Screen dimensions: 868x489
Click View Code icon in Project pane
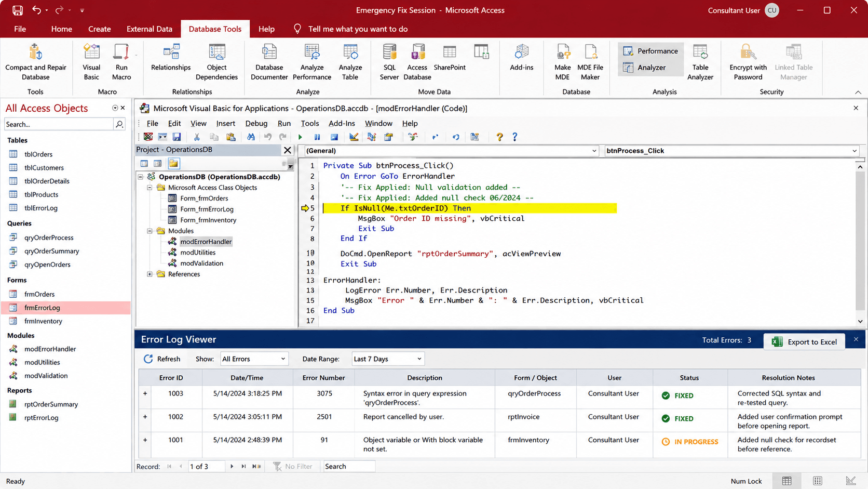(x=144, y=164)
